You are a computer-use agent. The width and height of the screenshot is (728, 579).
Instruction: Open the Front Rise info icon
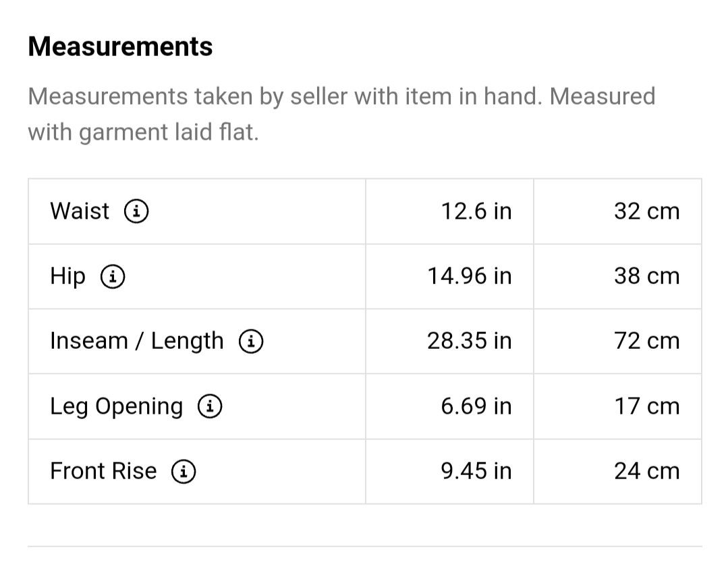coord(184,471)
